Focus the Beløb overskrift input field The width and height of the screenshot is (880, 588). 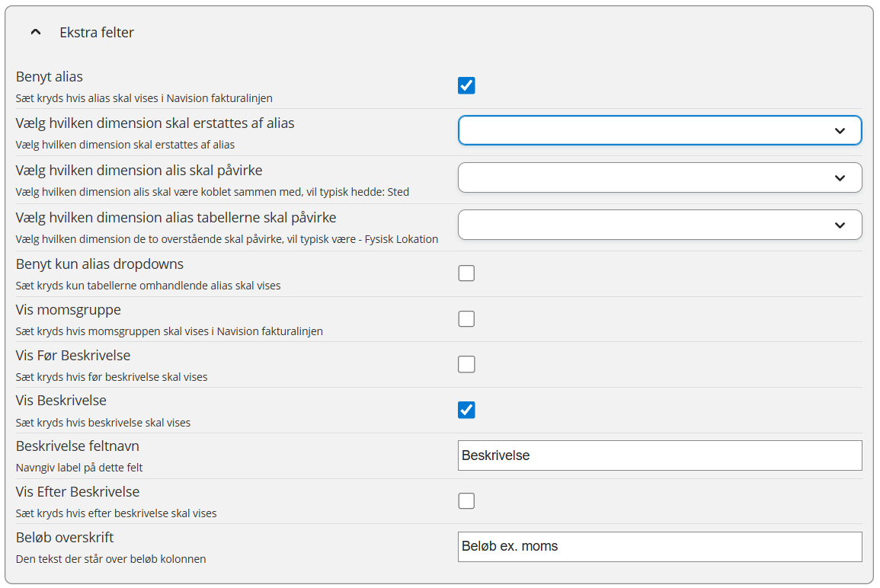point(659,546)
